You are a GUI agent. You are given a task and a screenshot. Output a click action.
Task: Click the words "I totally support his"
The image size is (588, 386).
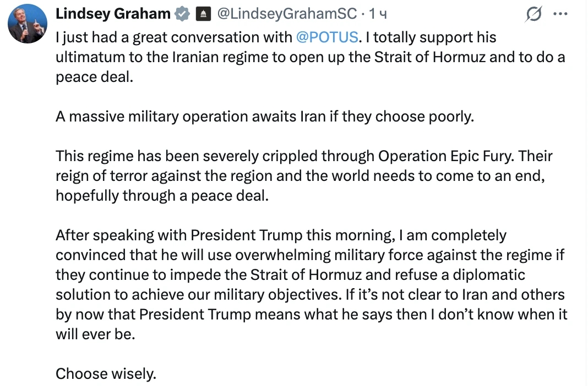click(432, 37)
